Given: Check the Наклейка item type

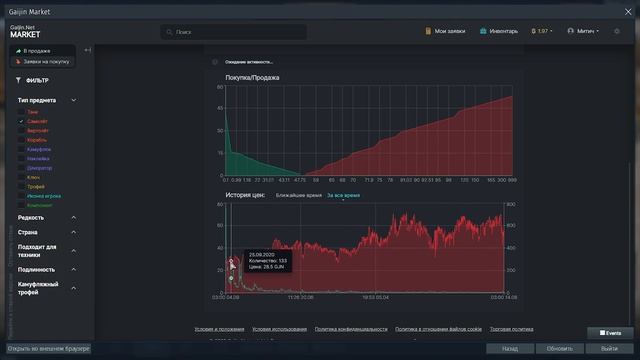Looking at the screenshot, I should coord(21,159).
